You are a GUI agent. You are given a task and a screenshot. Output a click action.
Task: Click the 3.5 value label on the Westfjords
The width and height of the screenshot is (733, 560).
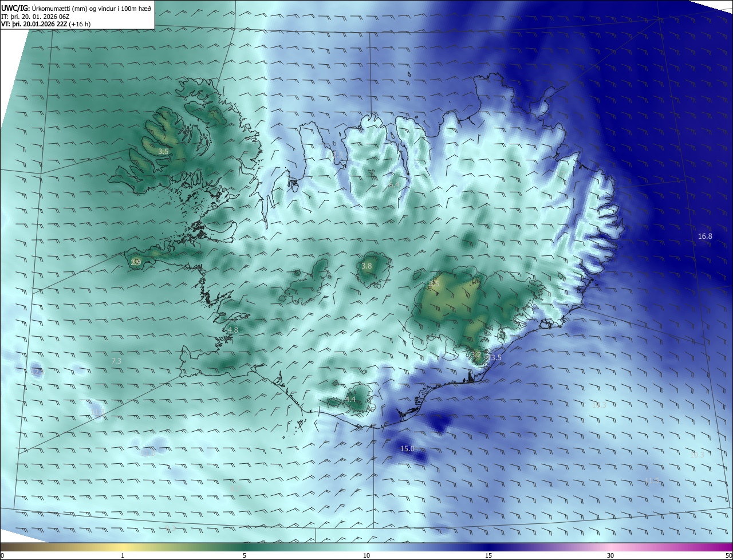pos(163,152)
